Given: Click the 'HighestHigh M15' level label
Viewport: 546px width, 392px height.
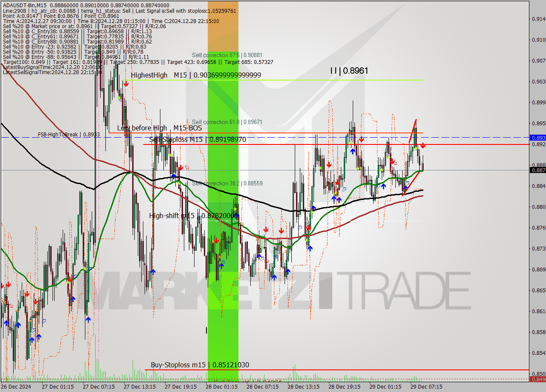Looking at the screenshot, I should tap(196, 75).
